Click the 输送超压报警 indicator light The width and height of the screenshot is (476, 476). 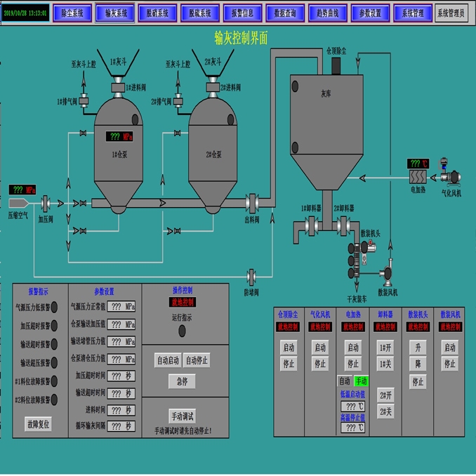(54, 362)
